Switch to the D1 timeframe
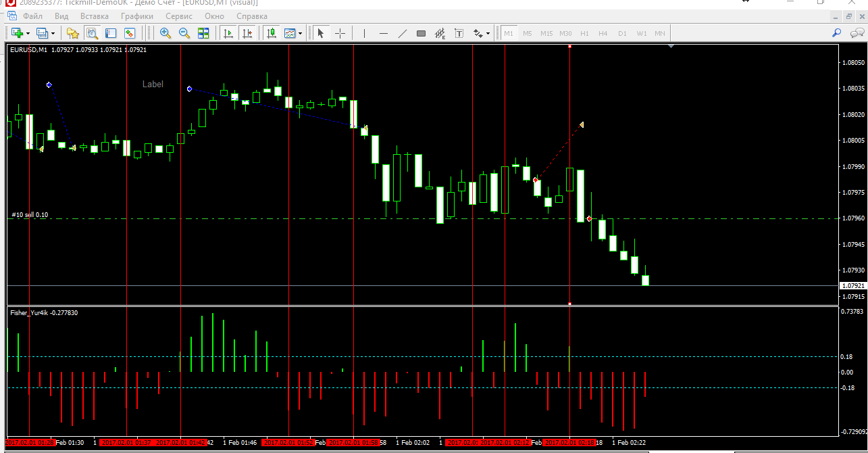Screen dimensions: 868x453 click(x=622, y=33)
